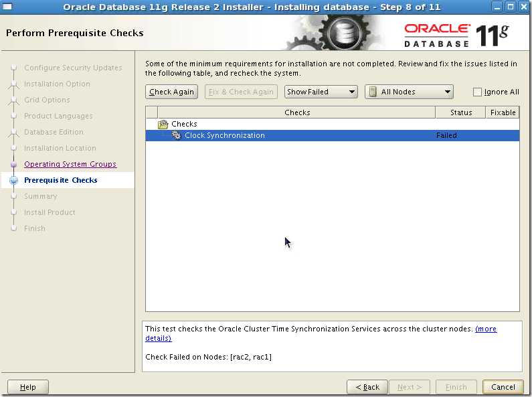Viewport: 532px width, 397px height.
Task: Click the Grid Options step
Action: click(x=47, y=100)
